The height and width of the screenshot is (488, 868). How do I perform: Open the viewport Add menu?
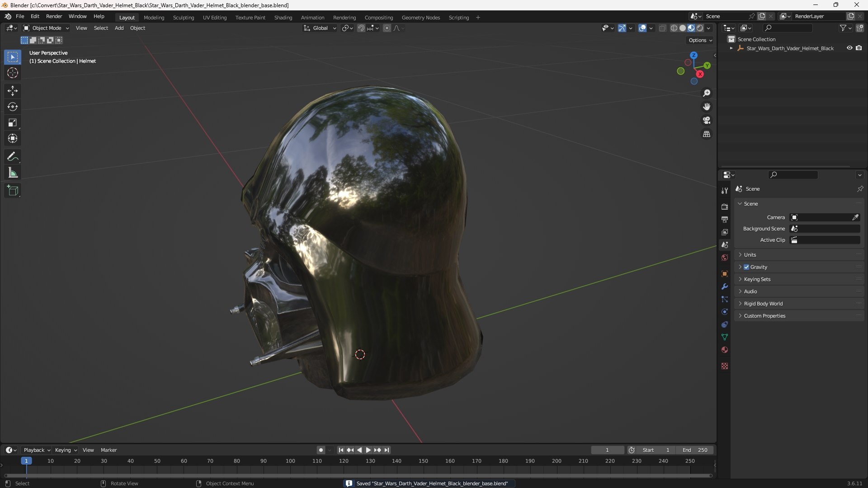click(x=119, y=28)
